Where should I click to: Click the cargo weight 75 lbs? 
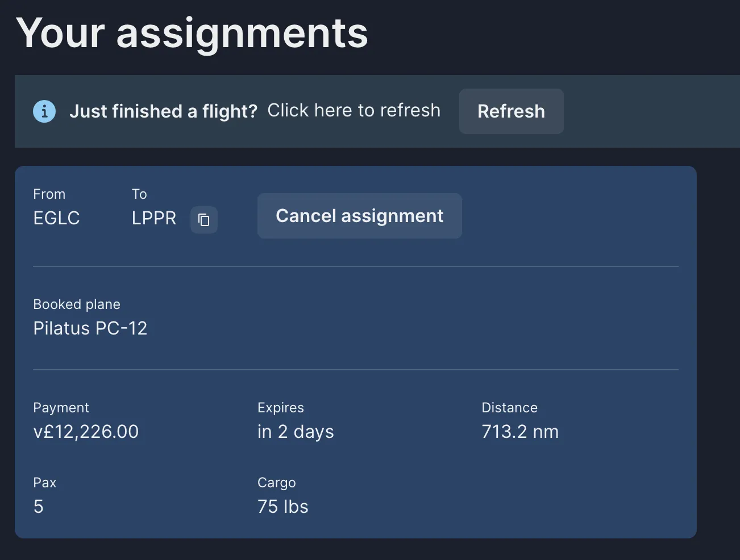pyautogui.click(x=282, y=507)
